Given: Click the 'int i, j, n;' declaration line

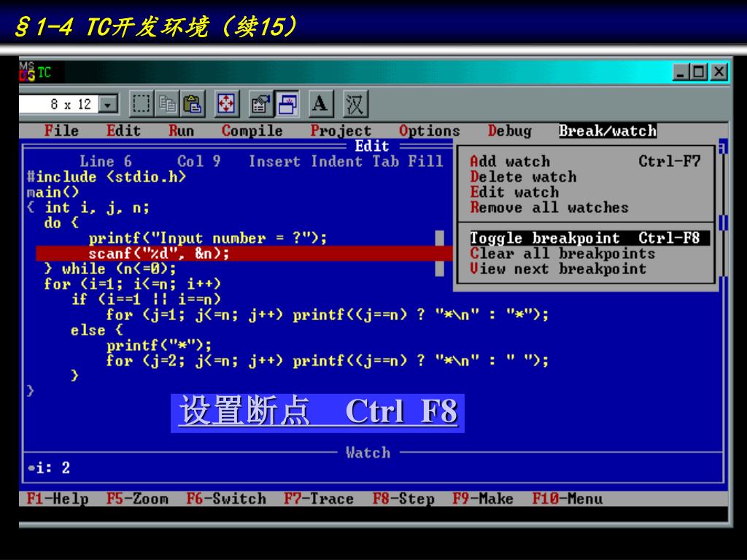Looking at the screenshot, I should coord(97,208).
